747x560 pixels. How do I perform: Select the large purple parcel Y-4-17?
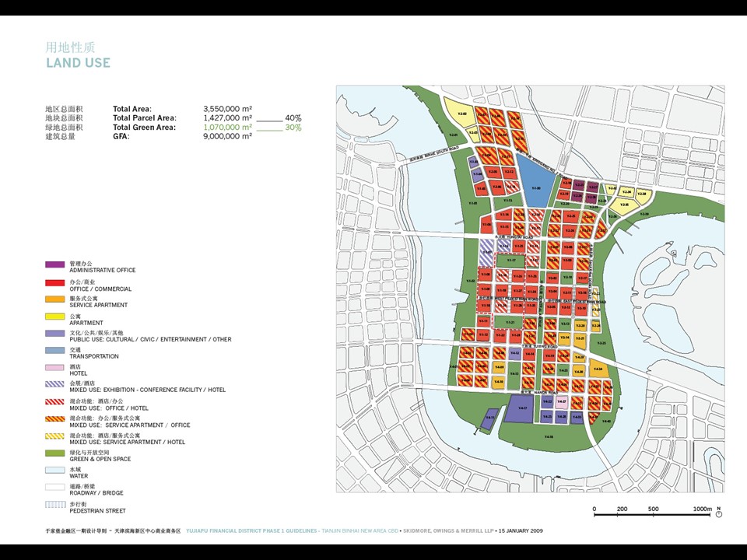[519, 408]
